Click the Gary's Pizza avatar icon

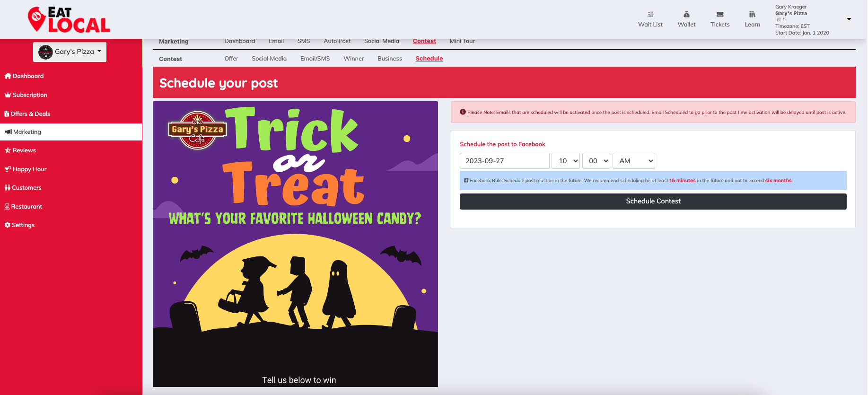[x=45, y=52]
